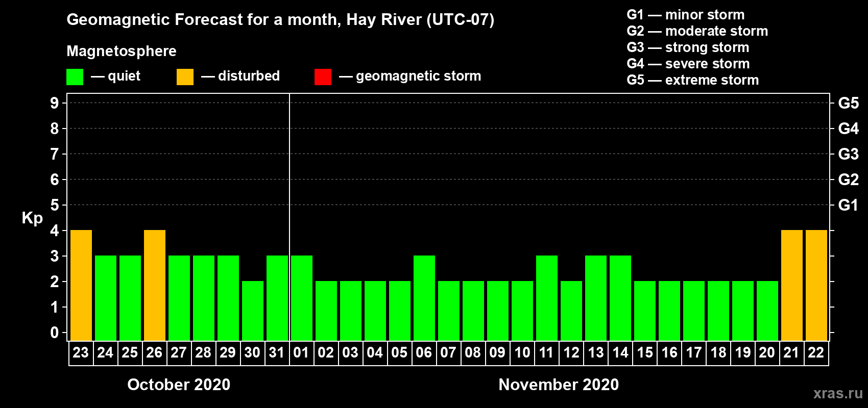Viewport: 868px width, 408px height.
Task: Click the green bar for November 01
Action: coord(302,298)
